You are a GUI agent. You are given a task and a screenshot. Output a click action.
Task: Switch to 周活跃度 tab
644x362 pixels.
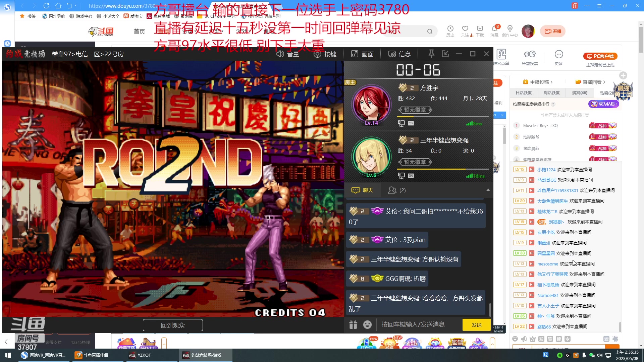click(x=551, y=93)
